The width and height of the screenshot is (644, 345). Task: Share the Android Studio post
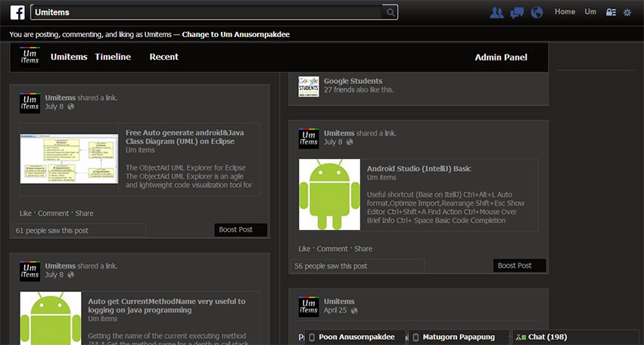(x=363, y=248)
